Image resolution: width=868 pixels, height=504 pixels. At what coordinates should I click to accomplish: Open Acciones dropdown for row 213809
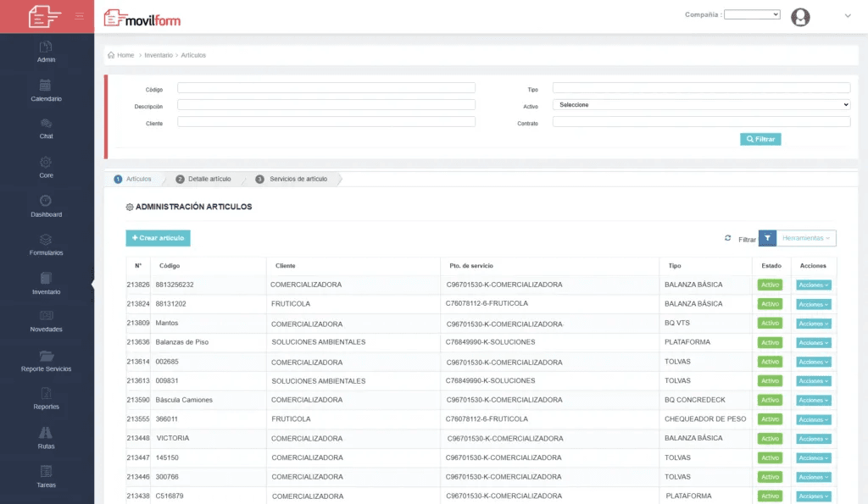(813, 324)
